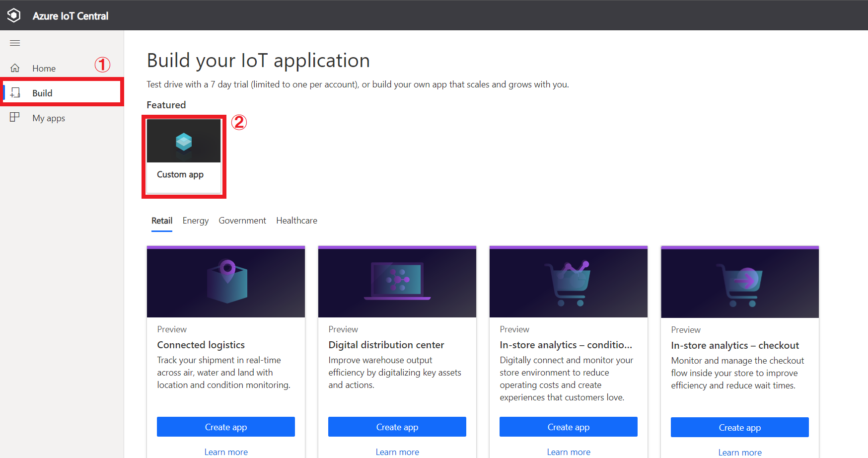
Task: Click the Digital distribution center card image
Action: pyautogui.click(x=397, y=282)
